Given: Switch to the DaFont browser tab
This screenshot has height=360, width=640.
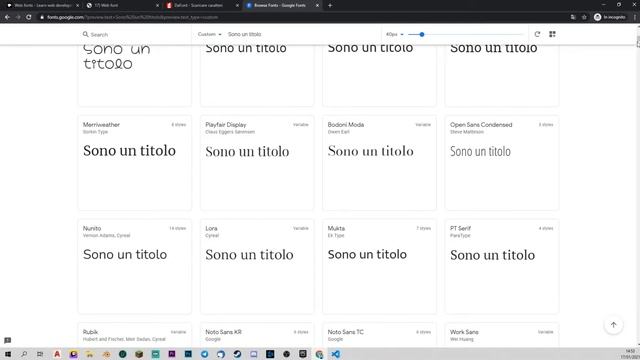Looking at the screenshot, I should pos(202,5).
